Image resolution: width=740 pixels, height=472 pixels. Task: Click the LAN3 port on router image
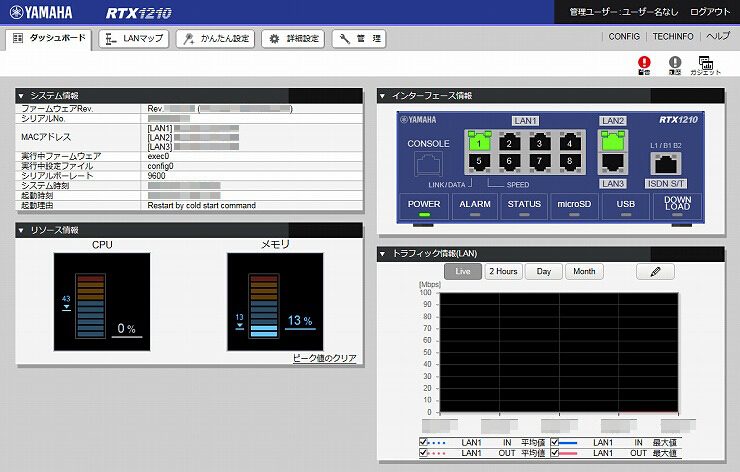tap(613, 163)
